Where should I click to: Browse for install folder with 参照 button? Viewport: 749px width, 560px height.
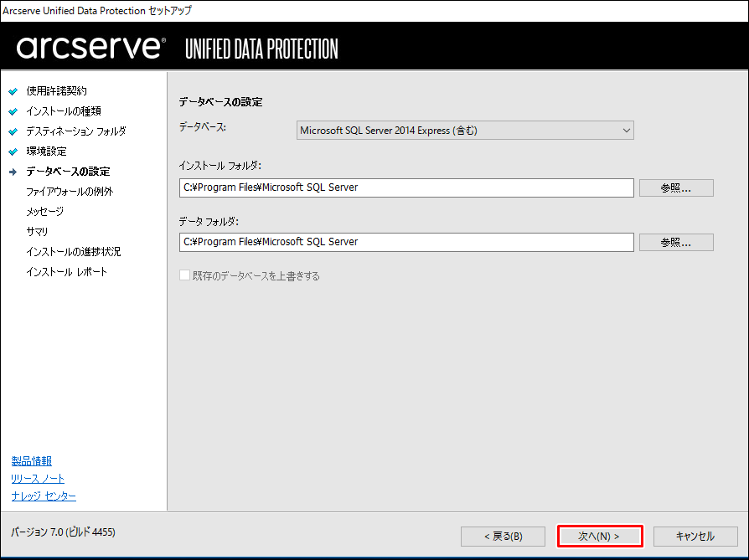click(676, 188)
